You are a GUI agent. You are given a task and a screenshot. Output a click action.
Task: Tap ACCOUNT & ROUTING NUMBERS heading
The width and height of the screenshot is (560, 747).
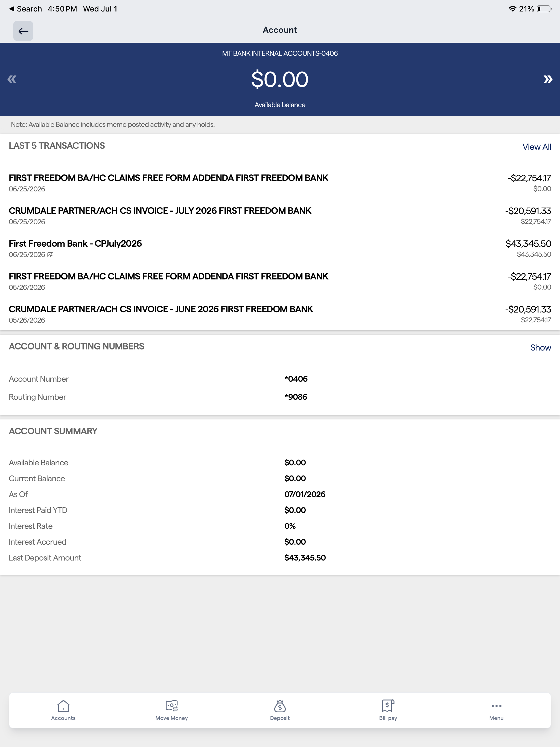pos(76,346)
